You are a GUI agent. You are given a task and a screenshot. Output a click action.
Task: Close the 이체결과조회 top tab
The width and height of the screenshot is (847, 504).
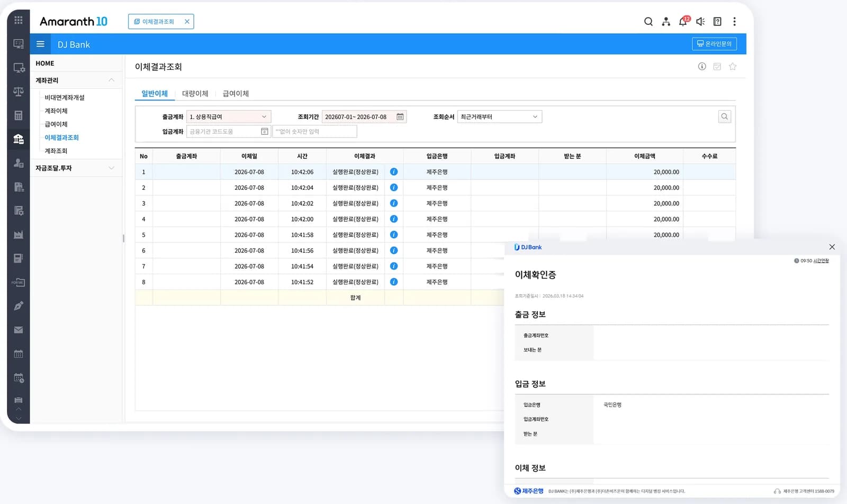tap(187, 22)
